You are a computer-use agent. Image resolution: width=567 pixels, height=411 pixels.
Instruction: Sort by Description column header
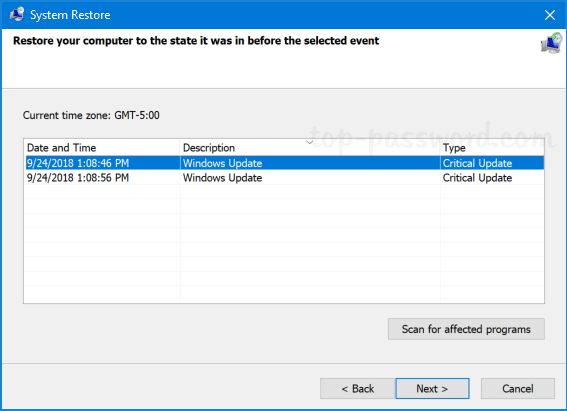click(x=310, y=147)
